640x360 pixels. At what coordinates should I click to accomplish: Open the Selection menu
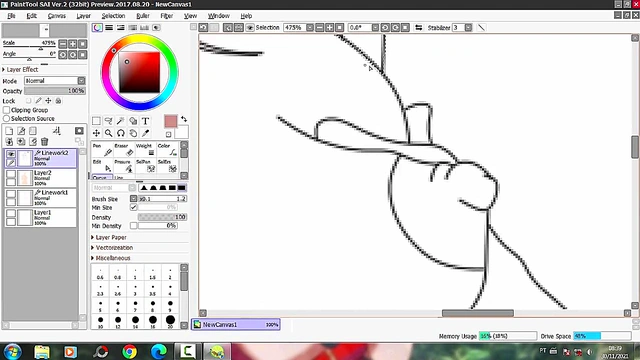click(x=113, y=16)
